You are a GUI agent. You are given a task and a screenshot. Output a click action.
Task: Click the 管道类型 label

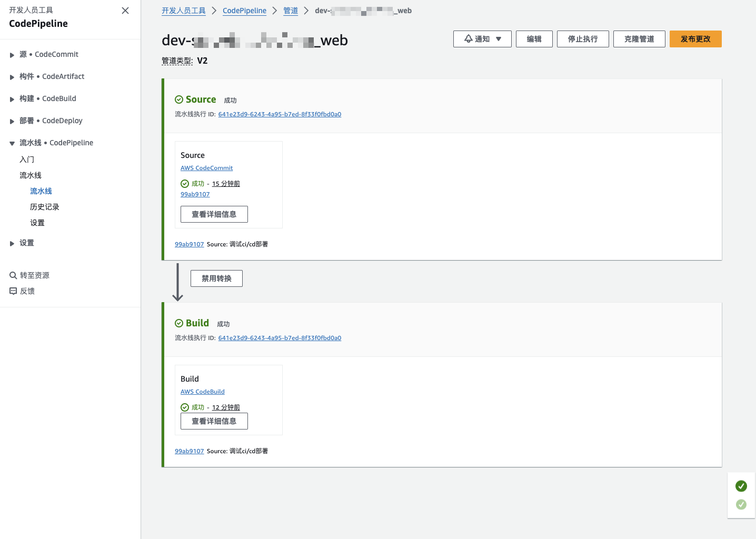177,61
